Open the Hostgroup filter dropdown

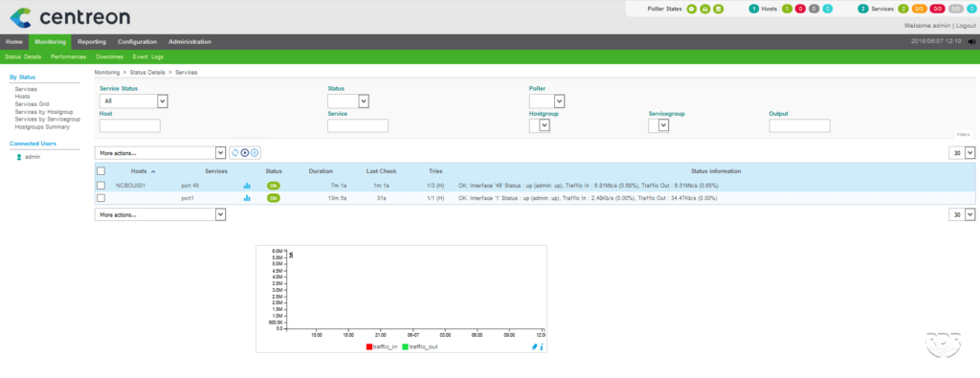(x=540, y=125)
